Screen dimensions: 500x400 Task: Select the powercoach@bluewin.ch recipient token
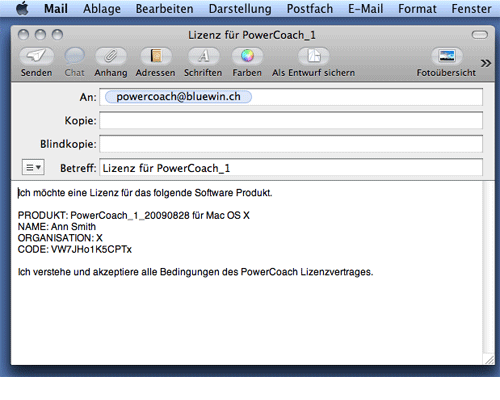click(178, 97)
